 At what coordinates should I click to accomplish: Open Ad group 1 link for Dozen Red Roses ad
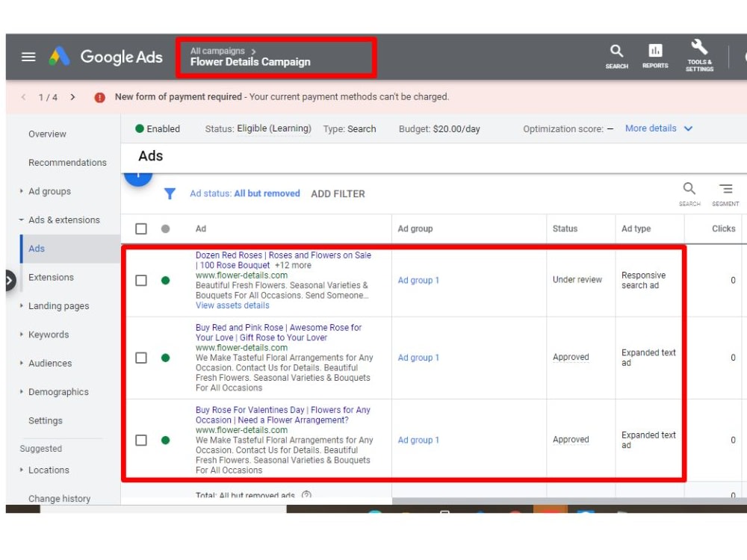click(418, 280)
